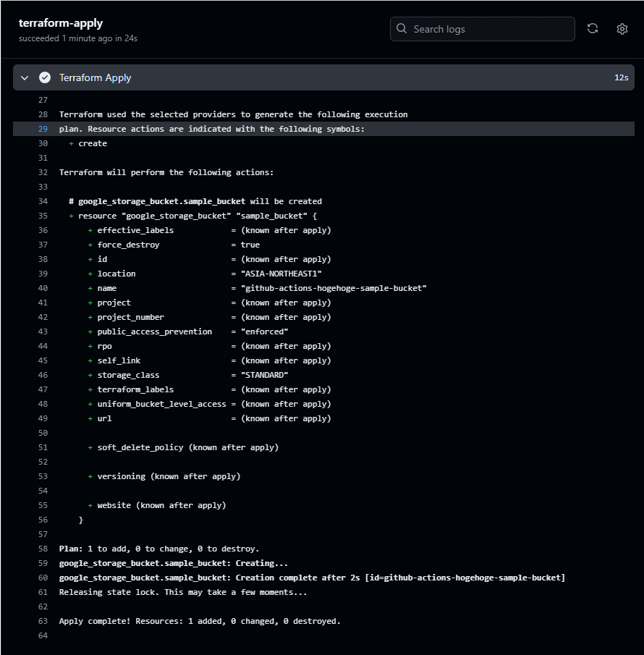Click the magnifier icon in search box
This screenshot has height=655, width=644.
(x=402, y=28)
